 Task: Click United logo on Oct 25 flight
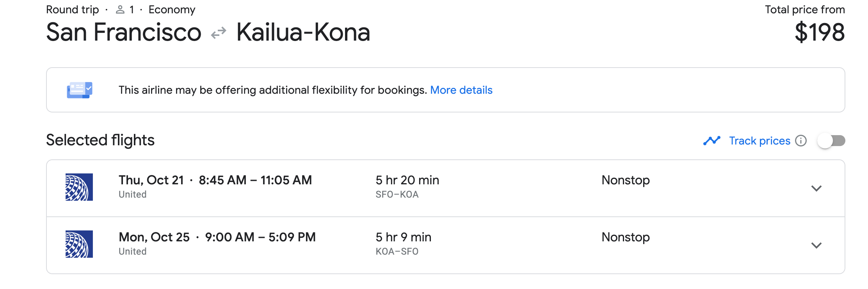coord(79,244)
